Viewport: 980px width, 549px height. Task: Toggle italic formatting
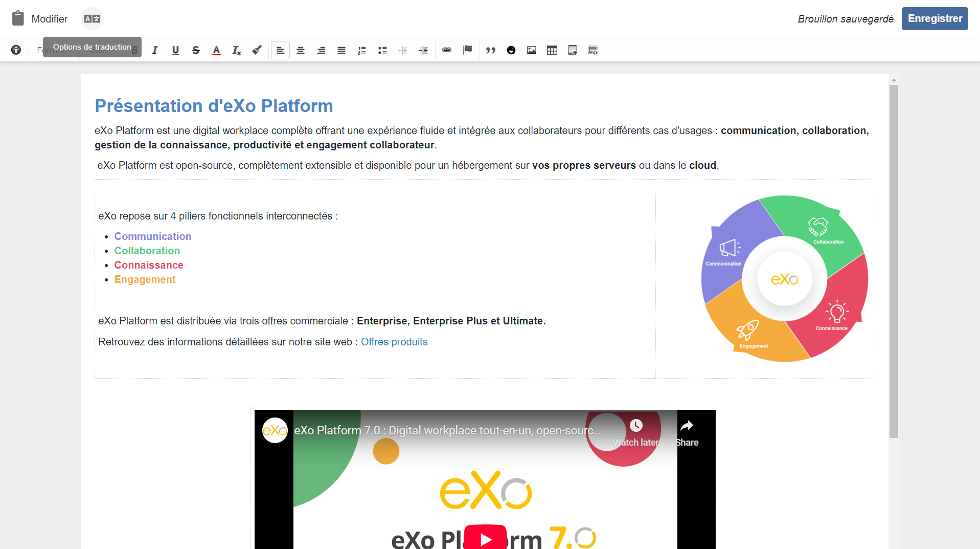tap(155, 50)
